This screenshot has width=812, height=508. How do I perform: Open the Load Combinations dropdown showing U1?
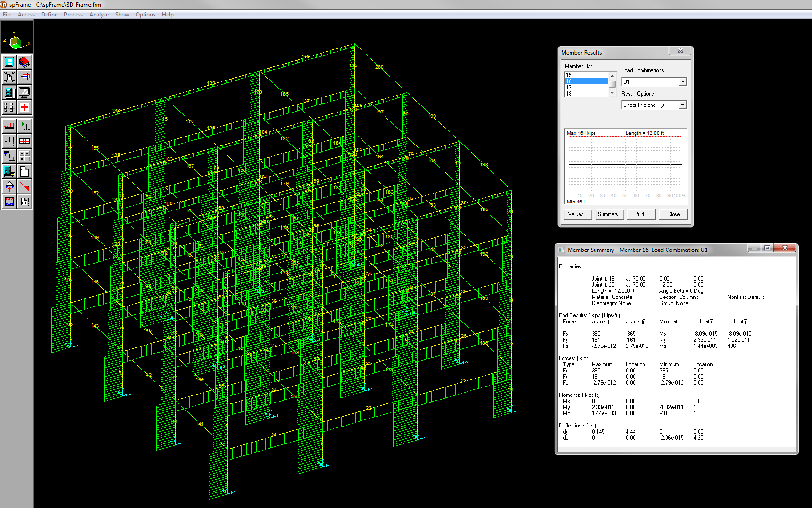click(682, 82)
